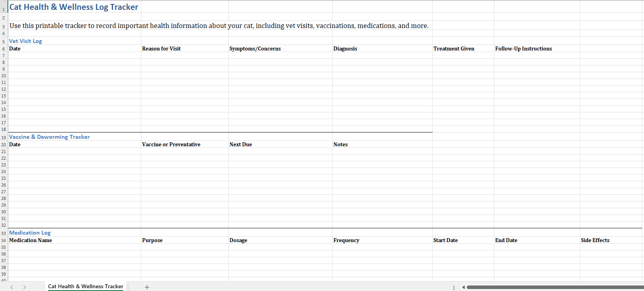
Task: Select the Diagnosis header cell
Action: pyautogui.click(x=382, y=48)
